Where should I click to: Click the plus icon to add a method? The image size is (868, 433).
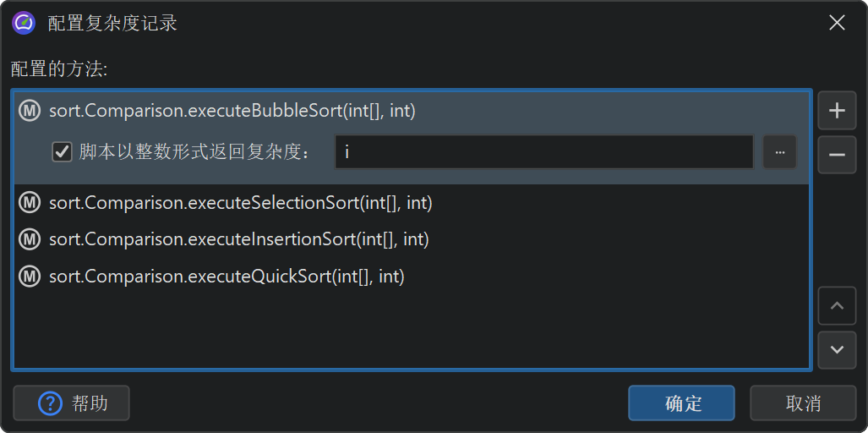click(x=837, y=111)
